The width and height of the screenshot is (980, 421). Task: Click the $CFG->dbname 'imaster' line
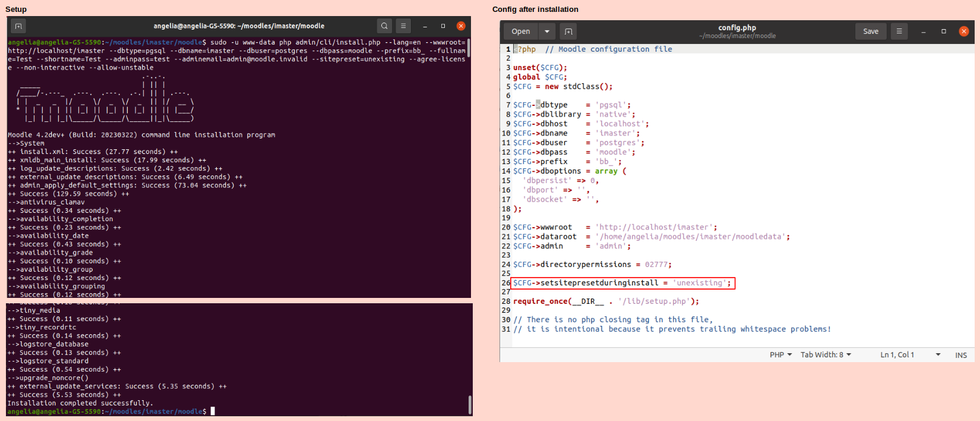tap(577, 133)
